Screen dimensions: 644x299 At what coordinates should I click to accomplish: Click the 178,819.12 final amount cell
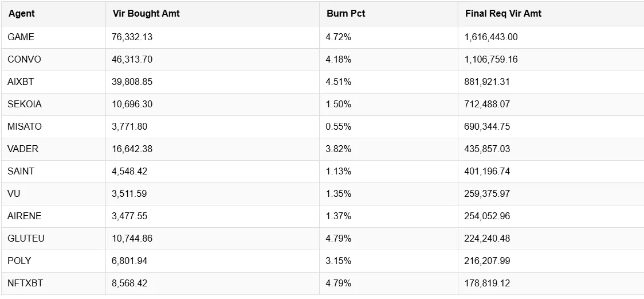(x=551, y=284)
